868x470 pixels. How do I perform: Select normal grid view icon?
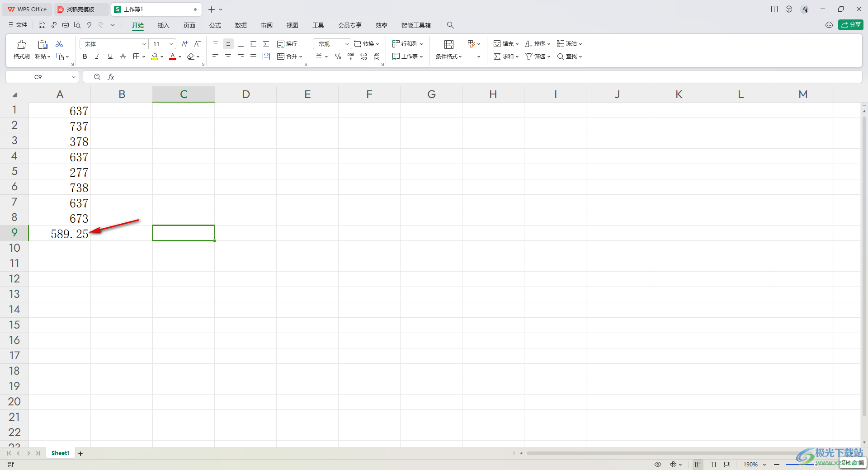pyautogui.click(x=698, y=464)
